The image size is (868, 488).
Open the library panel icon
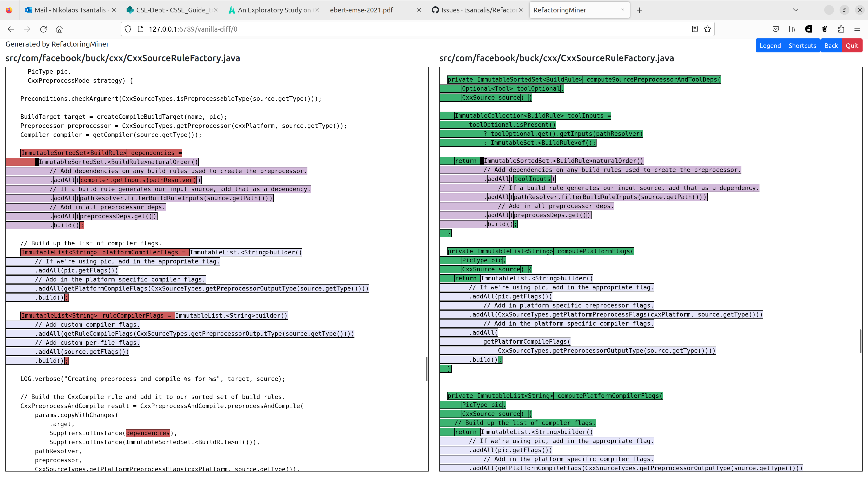point(792,29)
